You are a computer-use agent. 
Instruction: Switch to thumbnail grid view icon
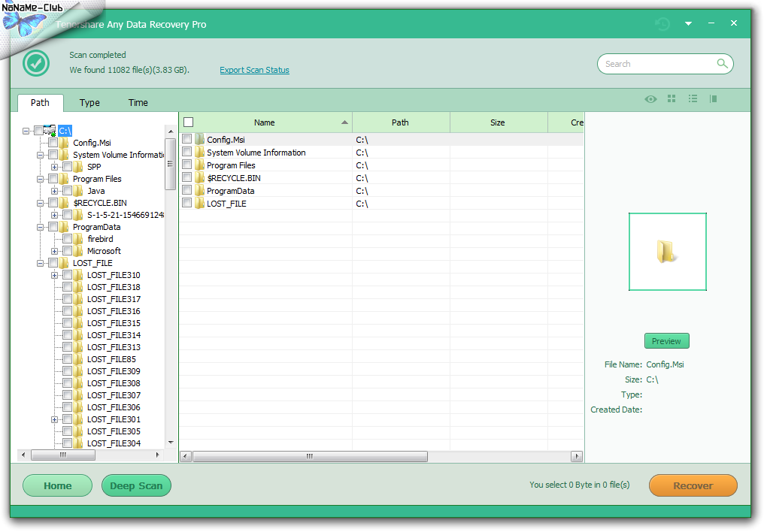coord(672,99)
